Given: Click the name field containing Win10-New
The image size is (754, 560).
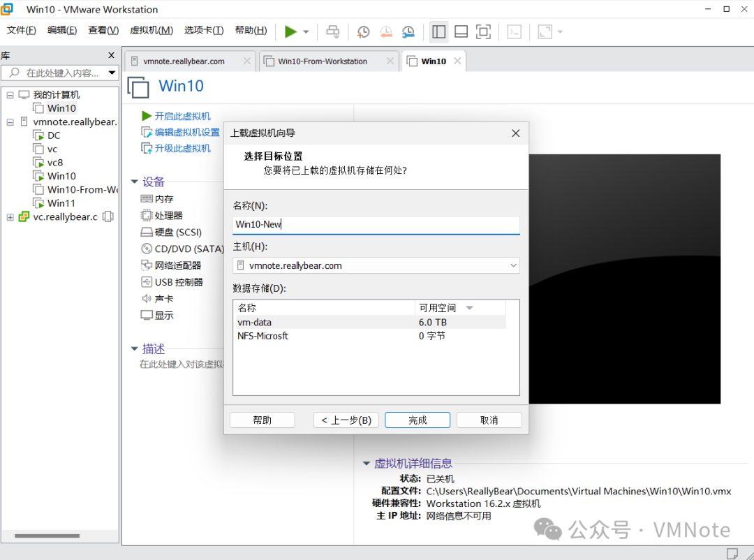Looking at the screenshot, I should 376,225.
